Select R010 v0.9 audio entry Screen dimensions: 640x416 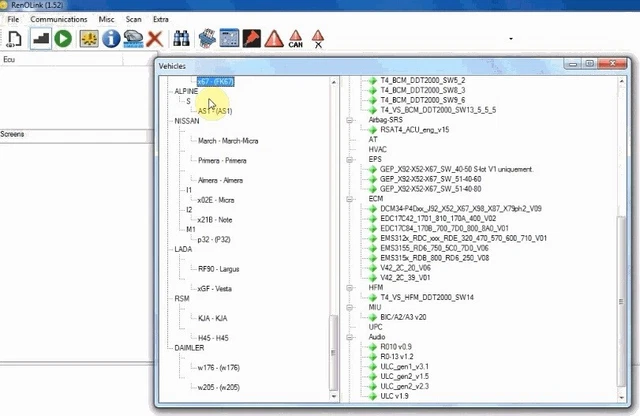[396, 347]
